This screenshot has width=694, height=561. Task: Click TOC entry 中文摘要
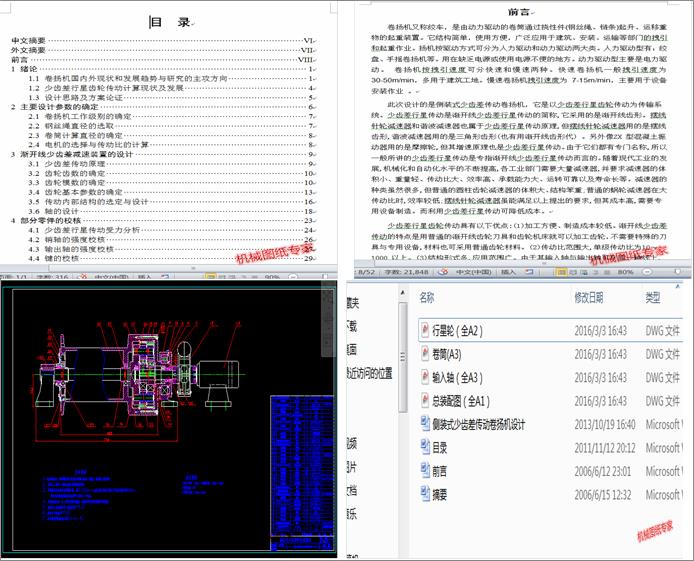28,41
